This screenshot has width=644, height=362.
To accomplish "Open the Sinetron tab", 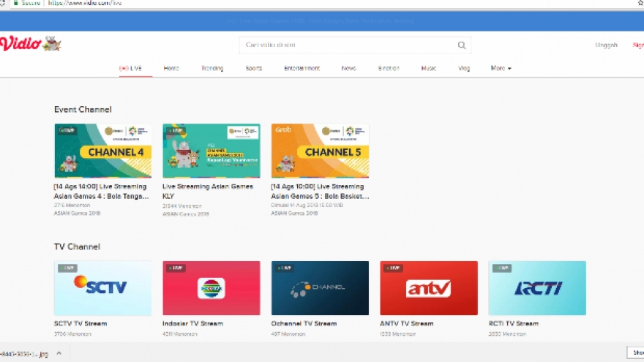I will [389, 68].
